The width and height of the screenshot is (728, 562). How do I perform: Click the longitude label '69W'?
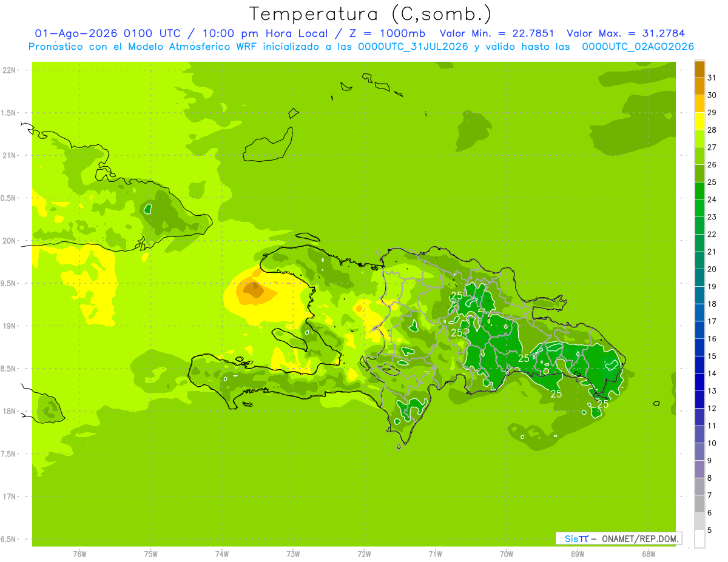coord(578,554)
